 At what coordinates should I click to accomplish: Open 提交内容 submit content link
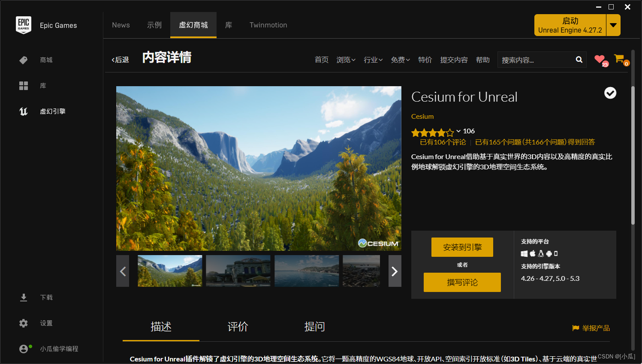coord(454,60)
